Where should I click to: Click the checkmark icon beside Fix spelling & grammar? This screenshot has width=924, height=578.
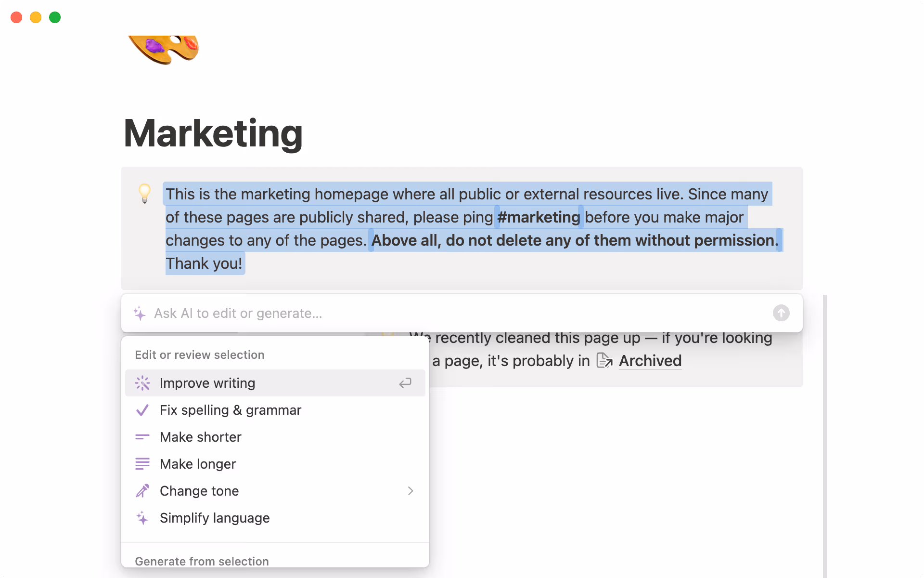point(142,410)
